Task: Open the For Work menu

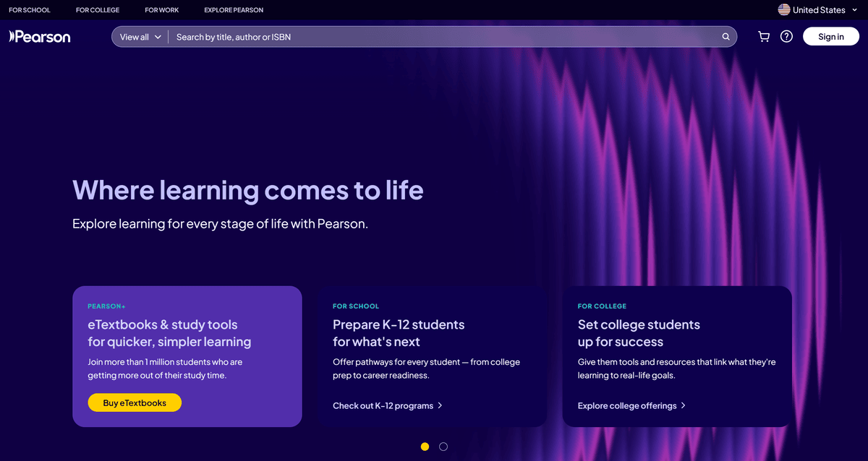Action: [x=162, y=10]
